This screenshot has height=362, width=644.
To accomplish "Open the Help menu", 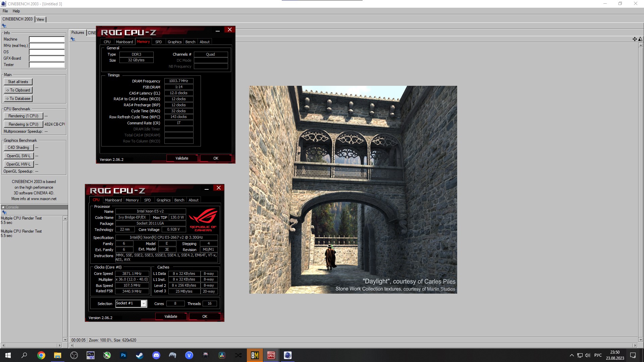I will (x=16, y=11).
